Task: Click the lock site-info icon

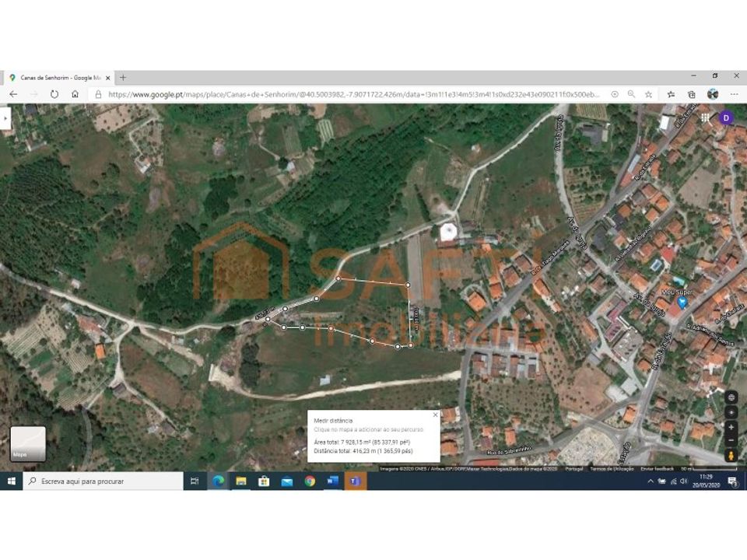Action: [98, 94]
